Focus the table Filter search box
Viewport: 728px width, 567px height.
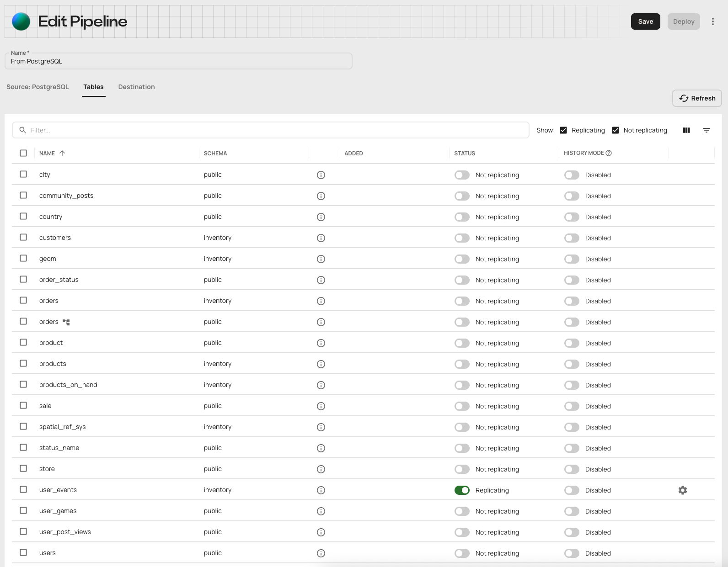click(x=271, y=130)
